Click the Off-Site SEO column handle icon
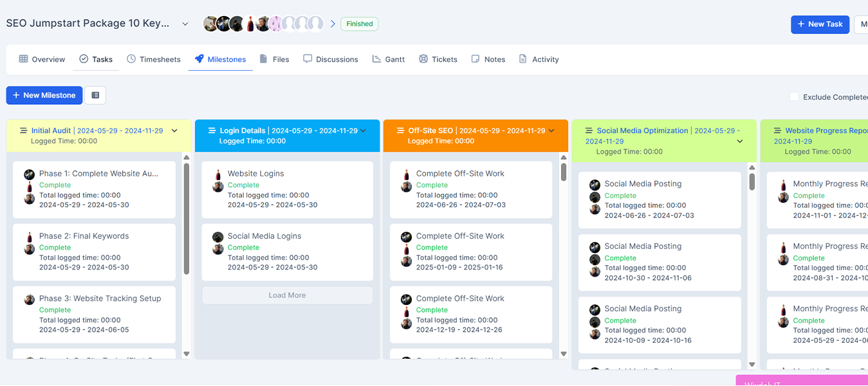868x386 pixels. click(400, 131)
